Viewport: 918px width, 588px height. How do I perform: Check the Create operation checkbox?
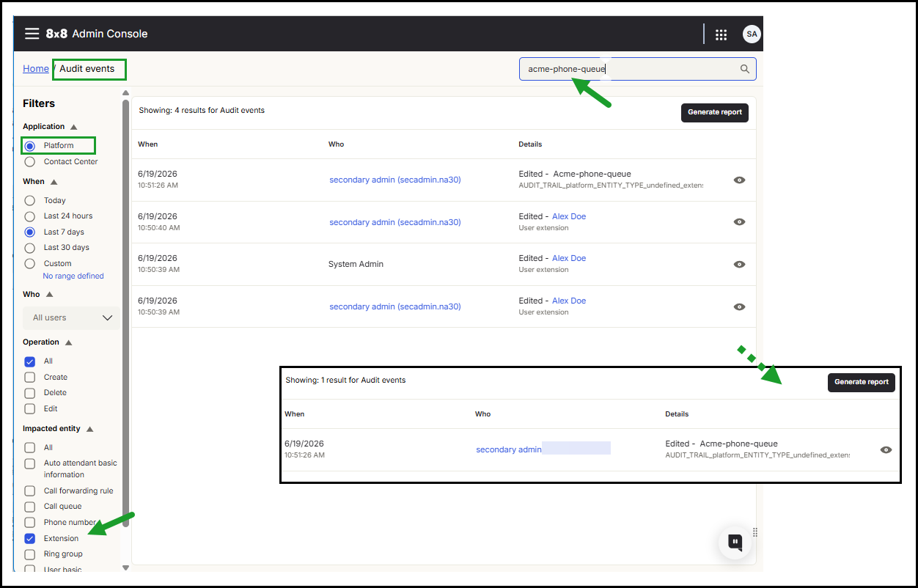click(x=30, y=377)
